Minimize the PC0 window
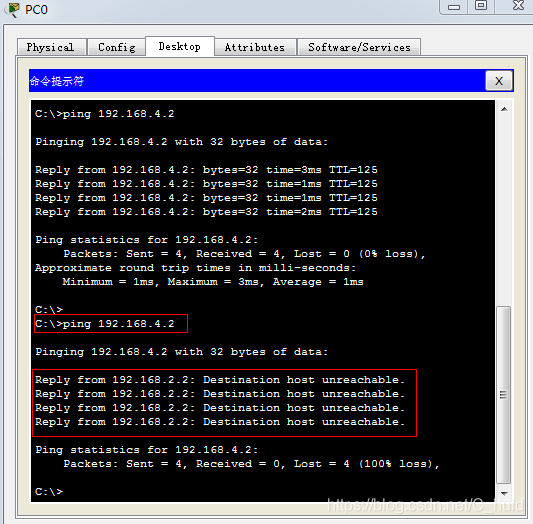Screen dimensions: 533x524 454,6
